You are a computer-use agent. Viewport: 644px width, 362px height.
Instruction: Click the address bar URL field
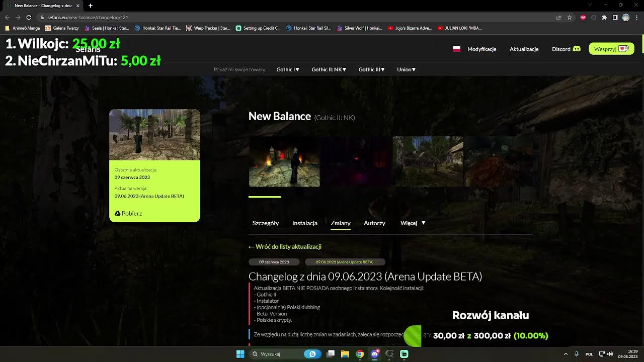[x=297, y=17]
